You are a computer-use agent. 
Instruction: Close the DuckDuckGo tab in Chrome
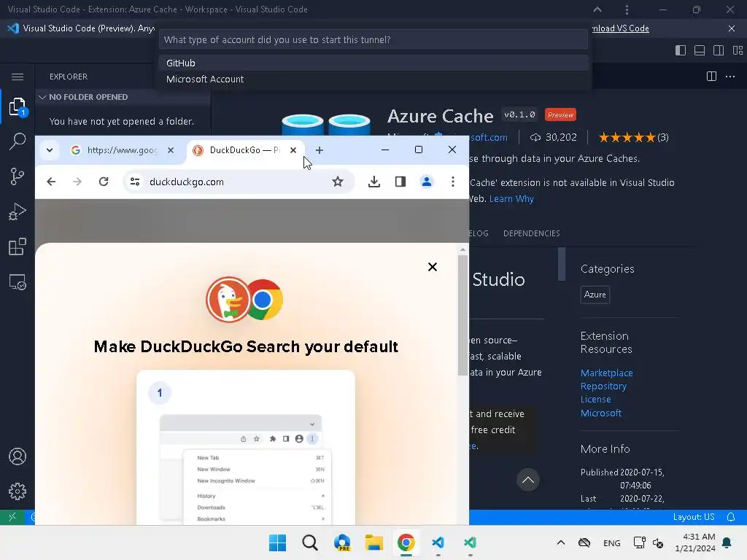[293, 150]
